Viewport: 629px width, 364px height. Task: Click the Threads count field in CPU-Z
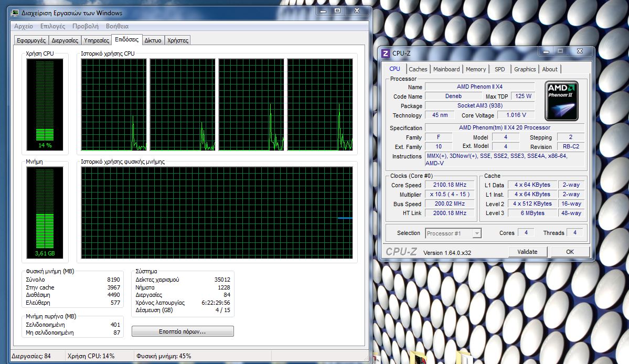click(x=575, y=232)
